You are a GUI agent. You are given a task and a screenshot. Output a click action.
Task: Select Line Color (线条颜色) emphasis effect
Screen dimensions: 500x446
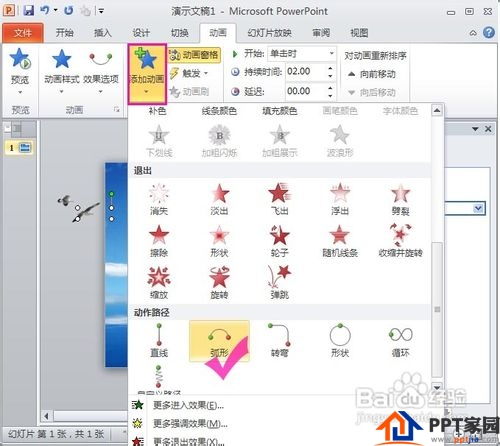pos(219,111)
